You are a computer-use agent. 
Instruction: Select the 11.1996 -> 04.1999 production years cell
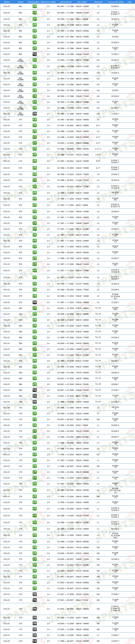[x=65, y=258]
